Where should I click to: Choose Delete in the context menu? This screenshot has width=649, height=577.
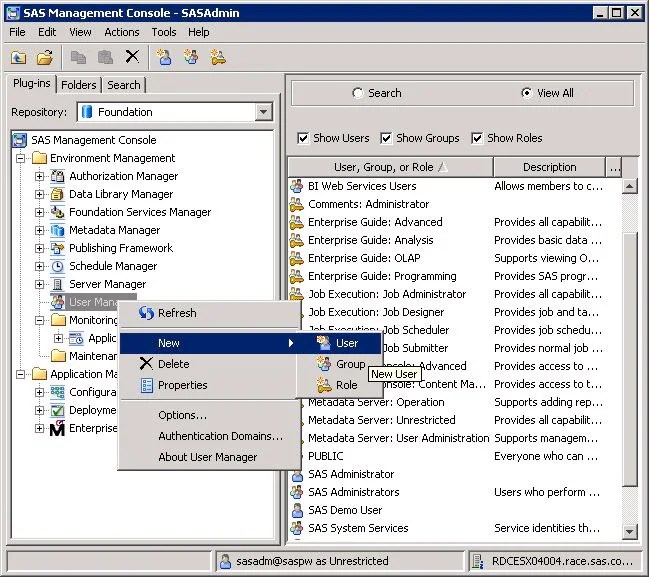tap(209, 364)
